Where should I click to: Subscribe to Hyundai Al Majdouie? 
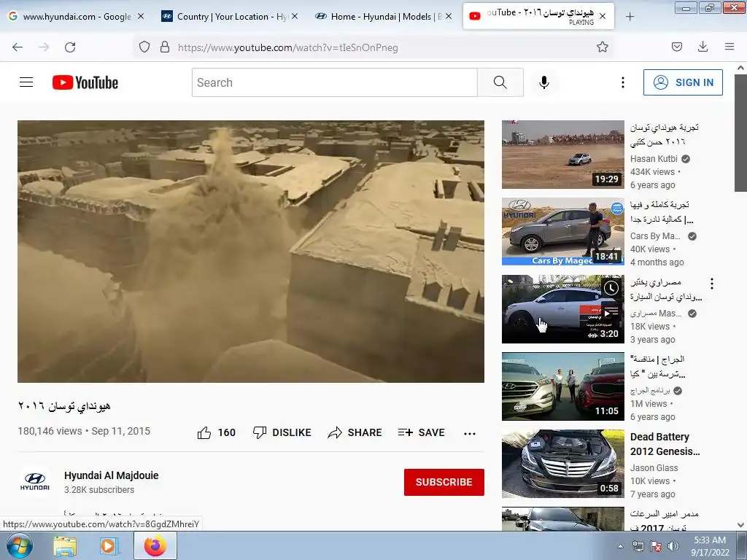[444, 482]
